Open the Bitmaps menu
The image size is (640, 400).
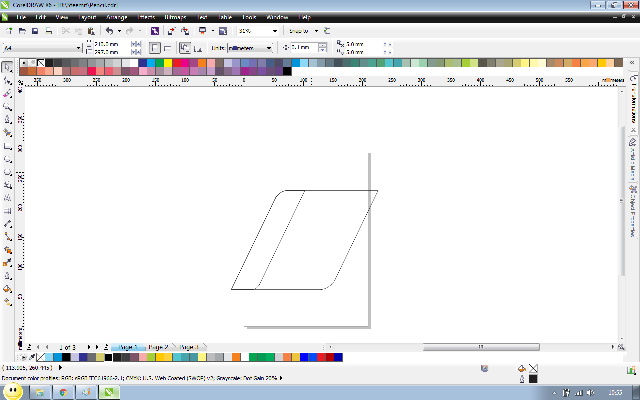pyautogui.click(x=176, y=17)
